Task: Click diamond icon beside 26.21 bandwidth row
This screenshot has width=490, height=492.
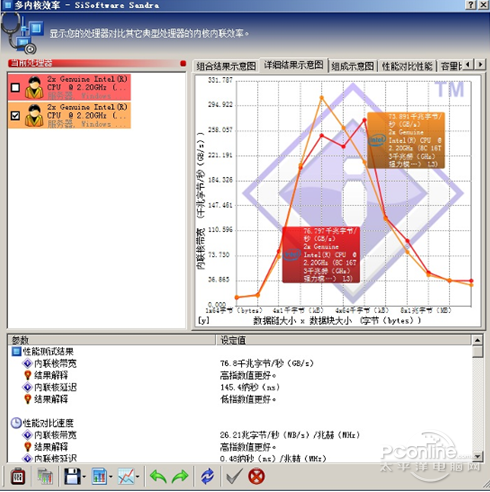Action: point(27,435)
